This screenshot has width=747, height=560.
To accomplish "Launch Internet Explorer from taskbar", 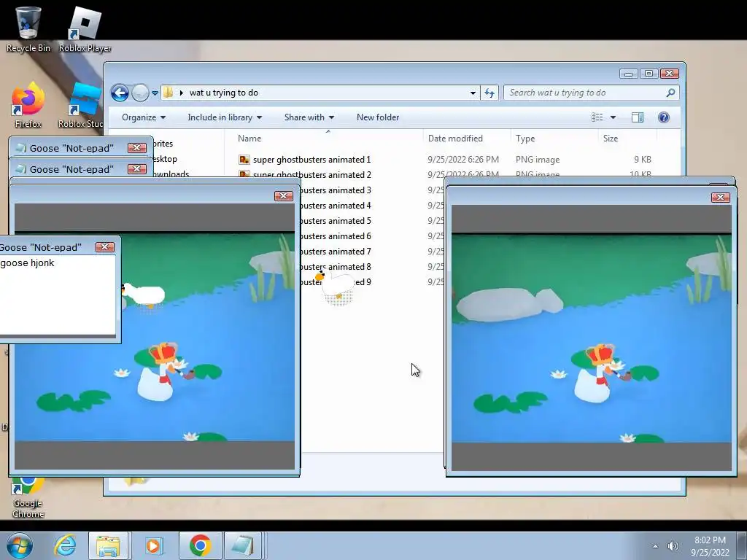I will [65, 545].
